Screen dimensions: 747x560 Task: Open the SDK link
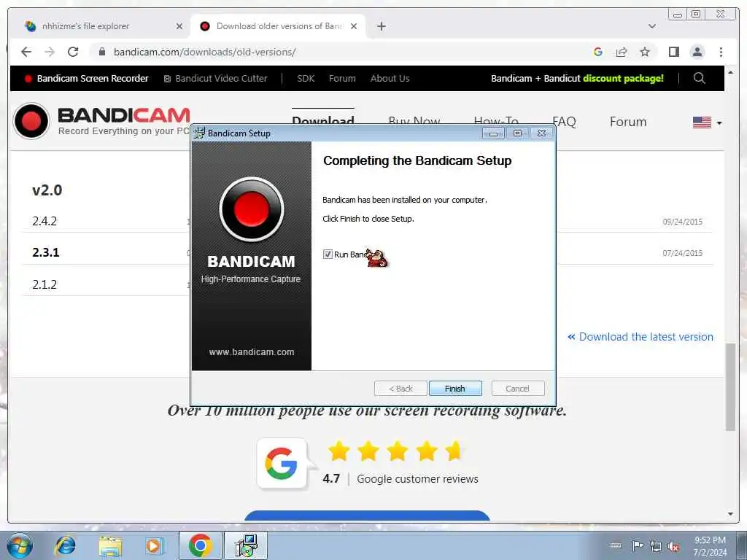306,79
